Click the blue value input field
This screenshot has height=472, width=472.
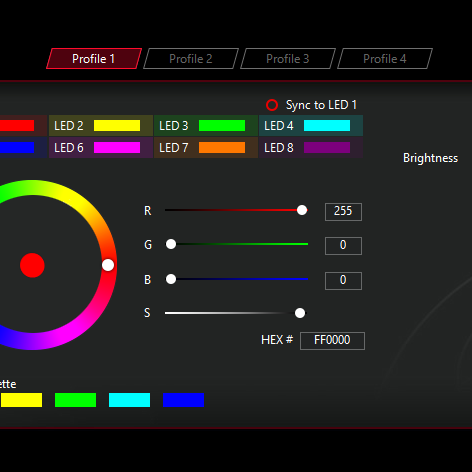[x=343, y=281]
